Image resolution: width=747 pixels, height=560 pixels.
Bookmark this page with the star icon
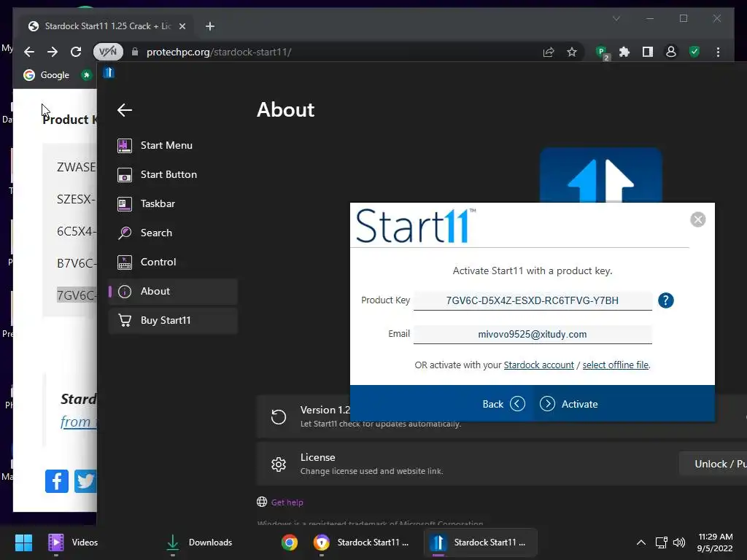tap(572, 52)
